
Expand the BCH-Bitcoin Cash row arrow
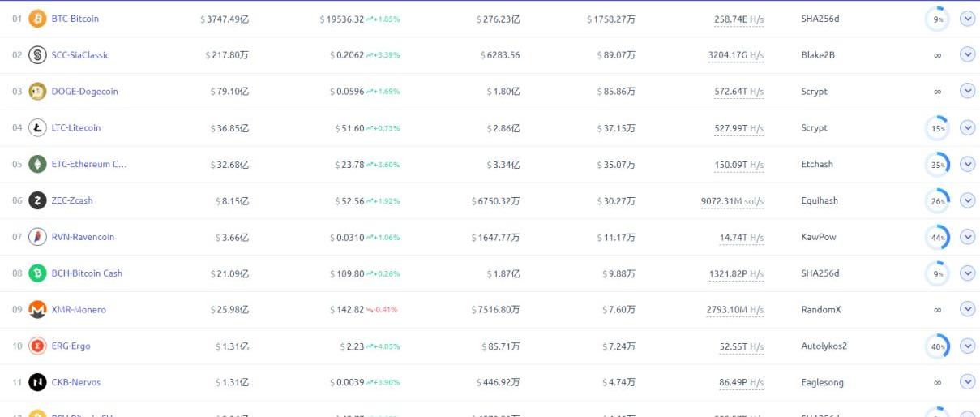pos(967,273)
